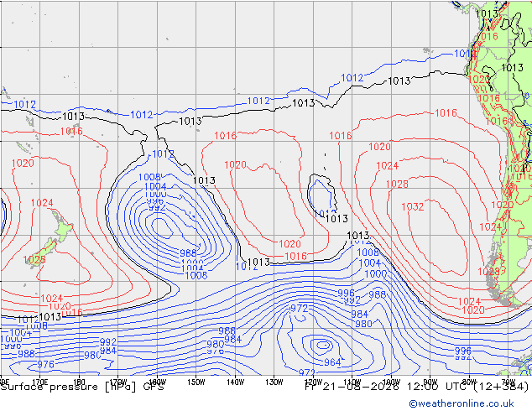Image resolution: width=532 pixels, height=411 pixels.
Task: Select the 'Surface pressure [hPa] GFS' caption
Action: coord(82,387)
